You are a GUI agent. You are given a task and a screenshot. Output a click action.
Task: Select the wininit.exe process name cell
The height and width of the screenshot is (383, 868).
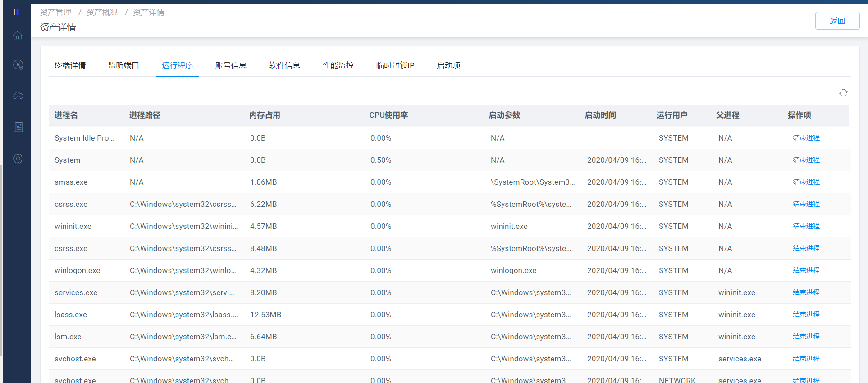73,226
